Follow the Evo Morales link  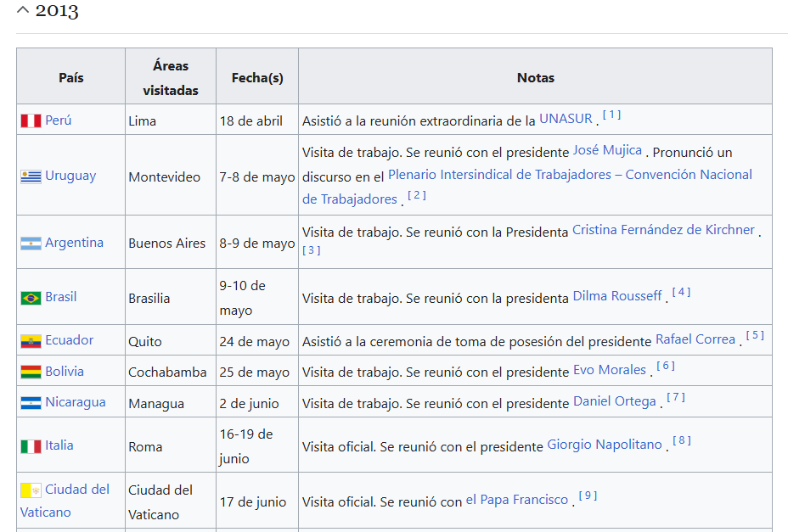pyautogui.click(x=610, y=370)
